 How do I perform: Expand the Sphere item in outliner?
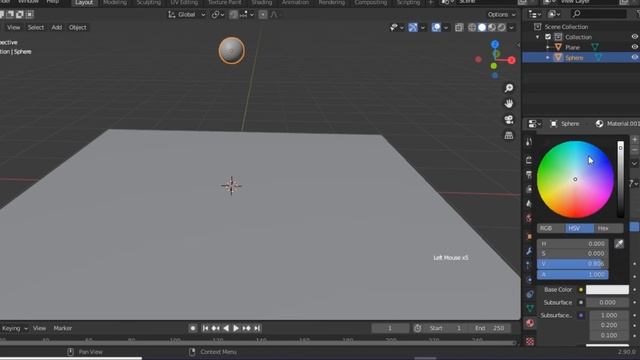tap(548, 58)
